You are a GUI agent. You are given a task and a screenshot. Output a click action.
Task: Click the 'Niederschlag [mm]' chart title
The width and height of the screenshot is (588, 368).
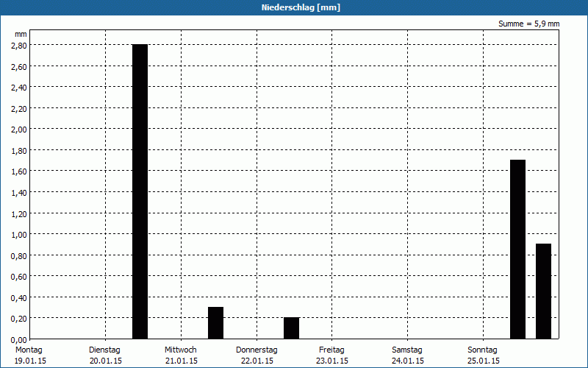click(x=301, y=7)
